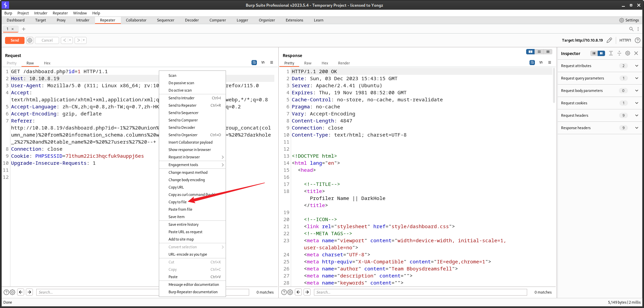
Task: Select Request Hex view tab
Action: 47,63
